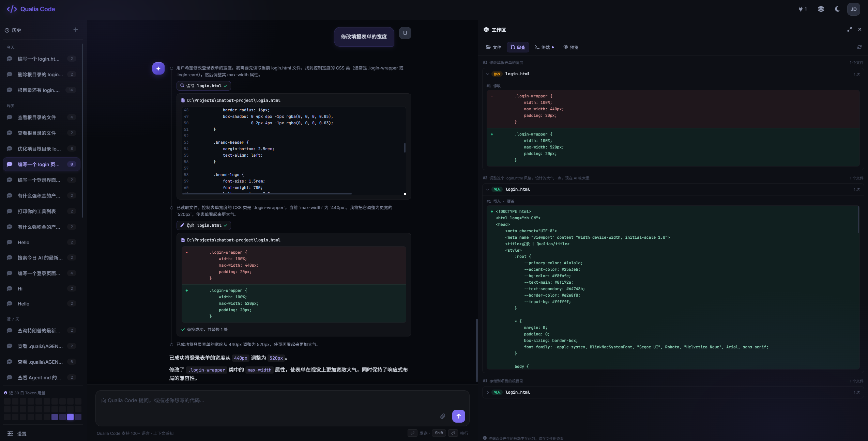
Task: Click the brightest purple token usage square
Action: point(70,417)
